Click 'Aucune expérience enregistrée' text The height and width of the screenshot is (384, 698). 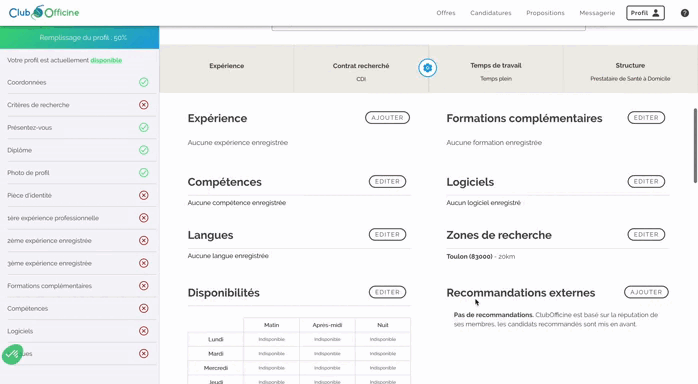(238, 143)
